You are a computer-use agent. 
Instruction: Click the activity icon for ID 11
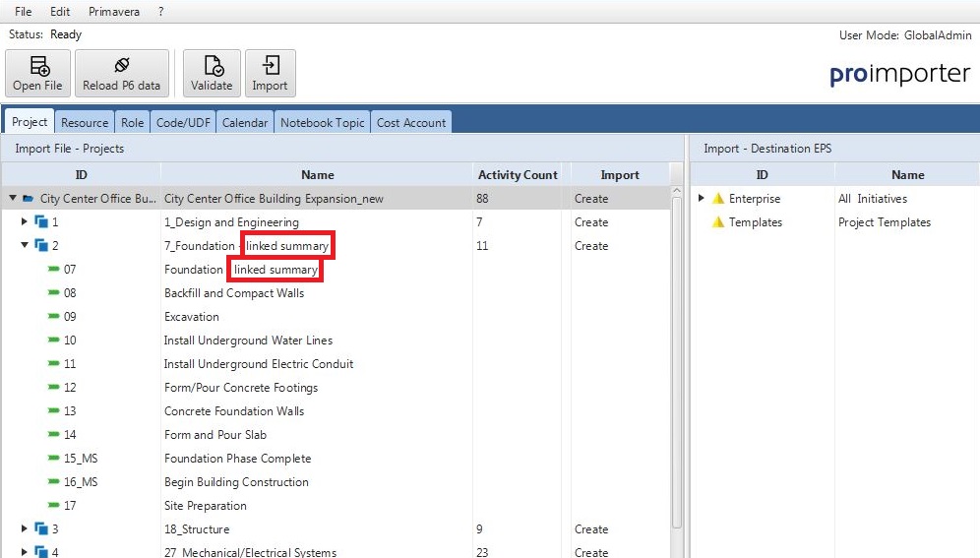(x=54, y=364)
